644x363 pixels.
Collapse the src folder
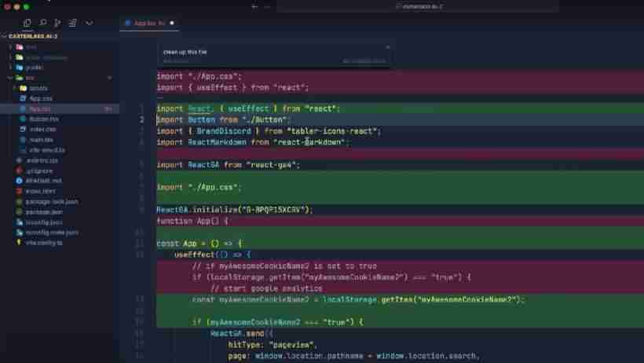click(x=10, y=78)
